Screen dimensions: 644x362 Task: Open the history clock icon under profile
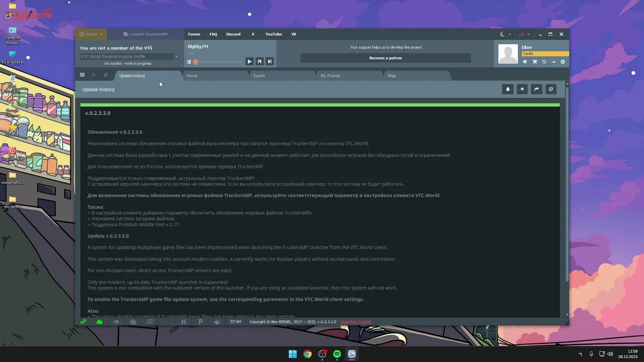click(544, 62)
